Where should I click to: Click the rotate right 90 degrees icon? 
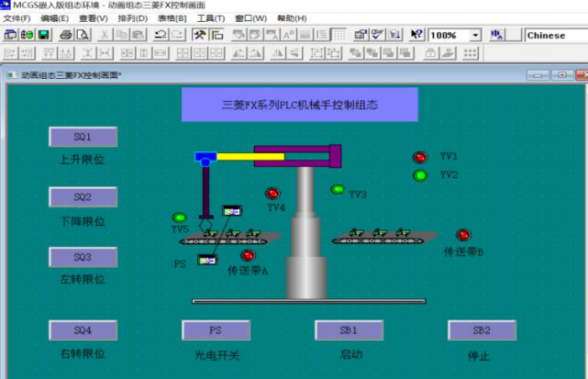tap(255, 53)
